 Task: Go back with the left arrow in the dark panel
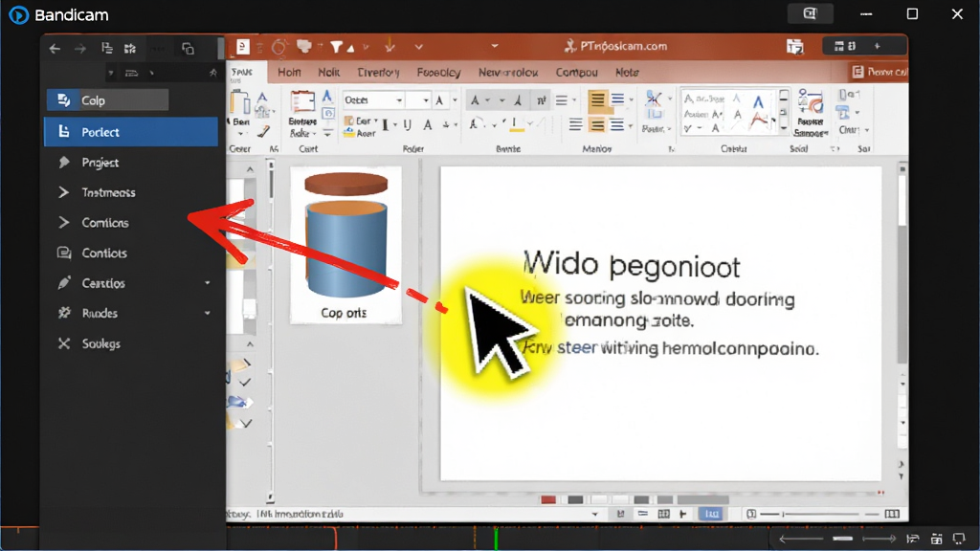pyautogui.click(x=55, y=49)
